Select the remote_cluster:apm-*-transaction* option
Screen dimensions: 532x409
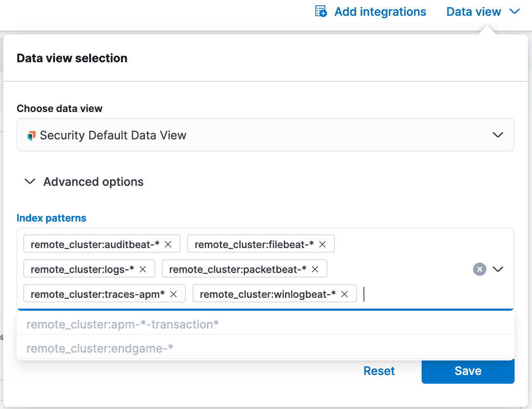click(x=123, y=324)
